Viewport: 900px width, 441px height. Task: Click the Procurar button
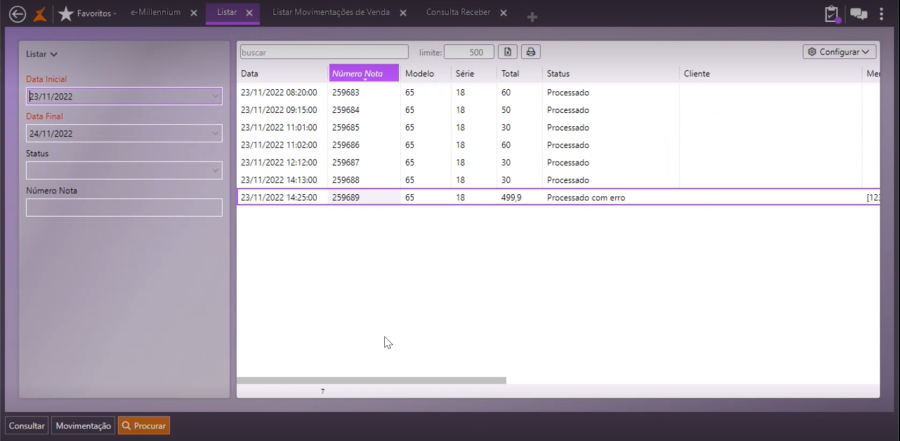pos(144,425)
